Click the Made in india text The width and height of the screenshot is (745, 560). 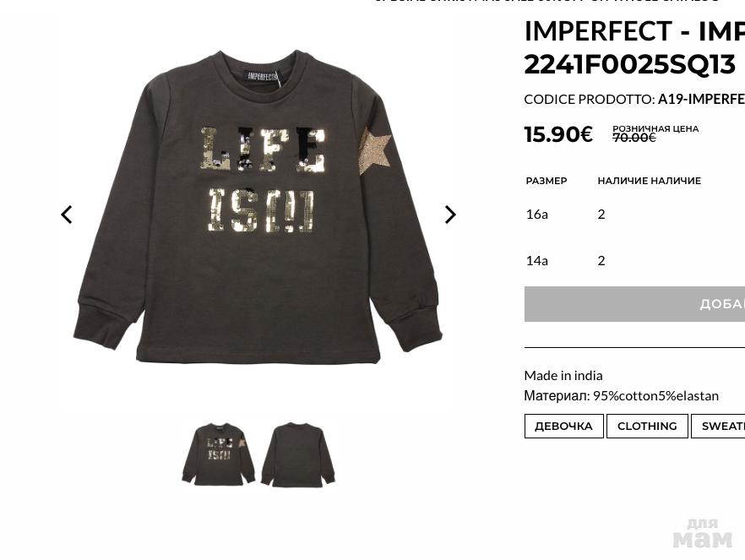(x=563, y=375)
